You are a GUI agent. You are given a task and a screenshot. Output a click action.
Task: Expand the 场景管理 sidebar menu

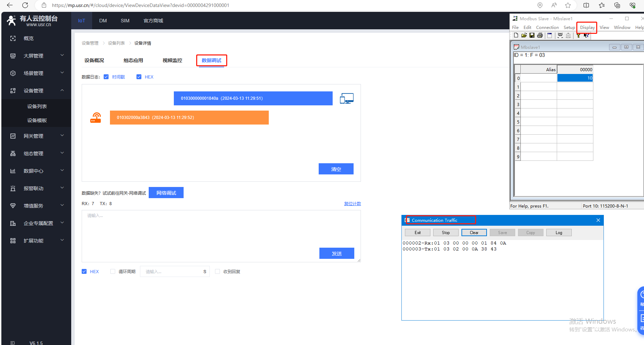(x=36, y=73)
